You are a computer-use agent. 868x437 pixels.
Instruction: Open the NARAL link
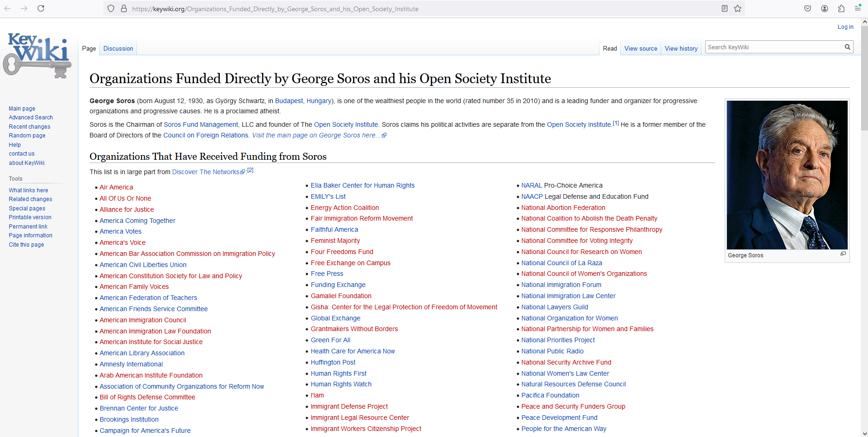tap(532, 185)
